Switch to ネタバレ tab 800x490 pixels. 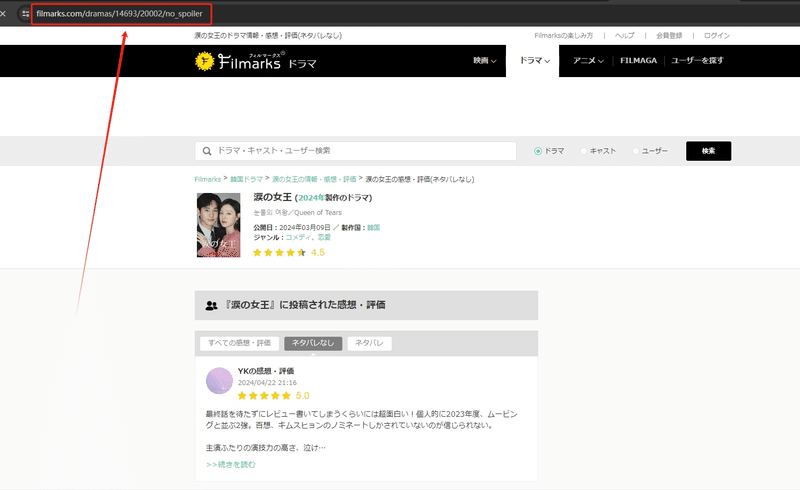[369, 343]
